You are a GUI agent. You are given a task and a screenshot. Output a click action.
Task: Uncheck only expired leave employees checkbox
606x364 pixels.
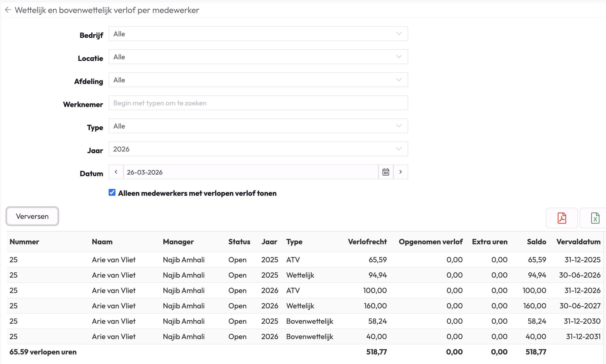pos(112,193)
